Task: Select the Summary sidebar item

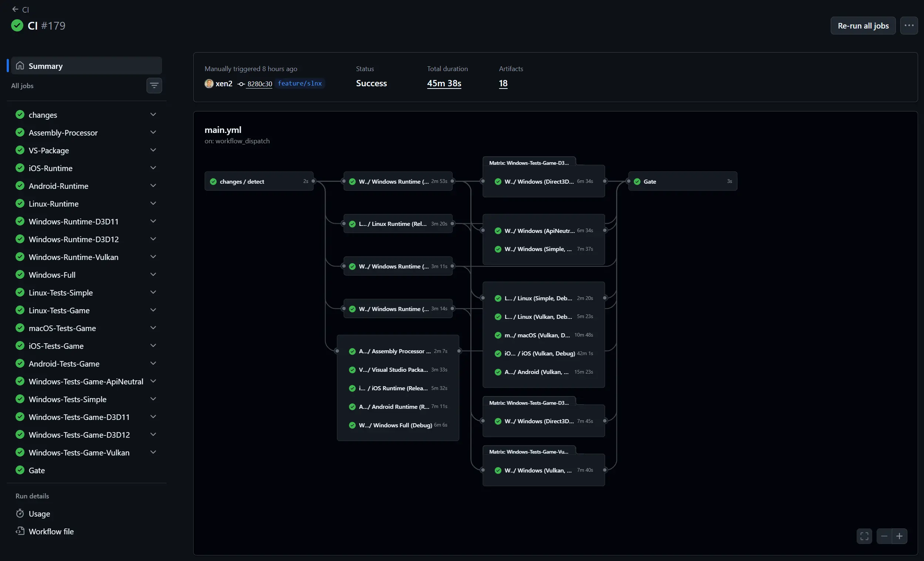Action: [86, 66]
